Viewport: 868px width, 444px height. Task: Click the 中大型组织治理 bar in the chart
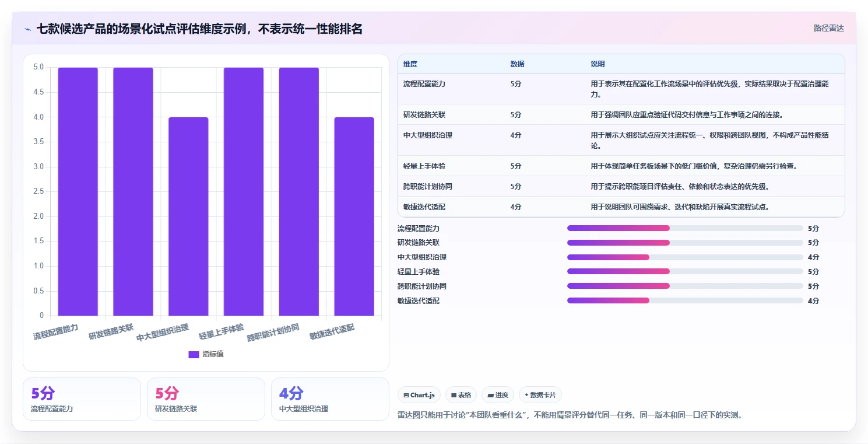point(188,216)
